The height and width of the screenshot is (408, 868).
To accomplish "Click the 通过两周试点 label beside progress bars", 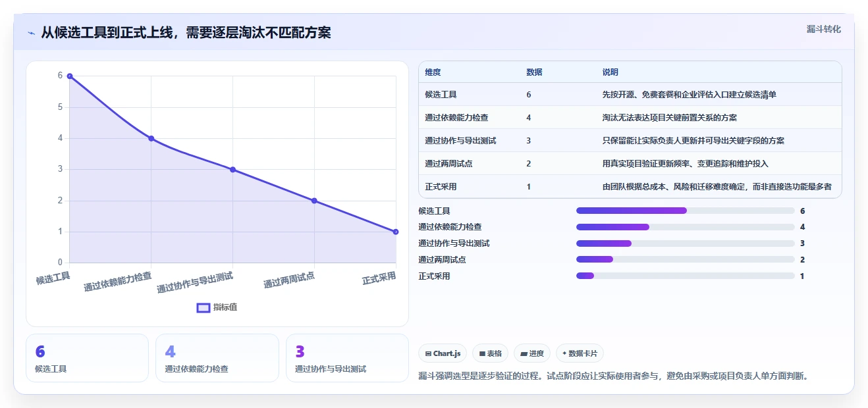I will tap(443, 260).
